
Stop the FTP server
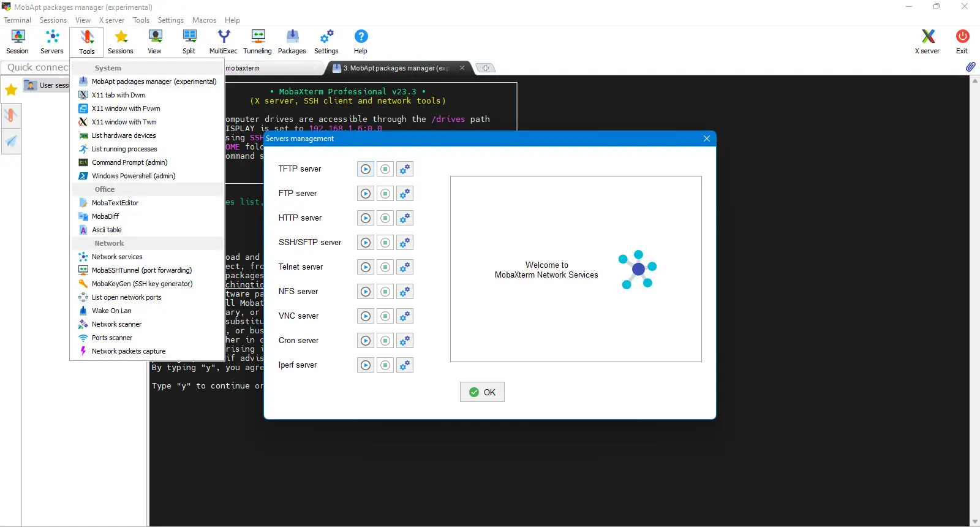click(385, 194)
